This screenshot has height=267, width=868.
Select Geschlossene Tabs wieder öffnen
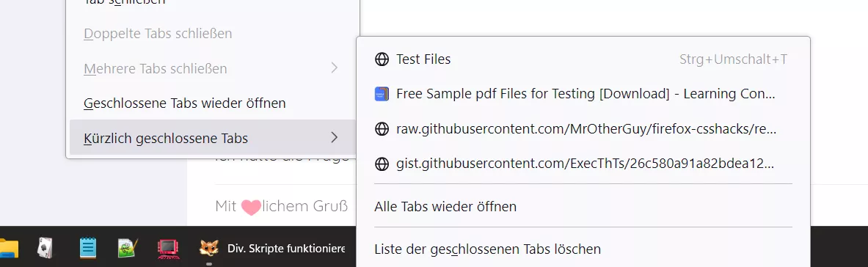[213, 103]
